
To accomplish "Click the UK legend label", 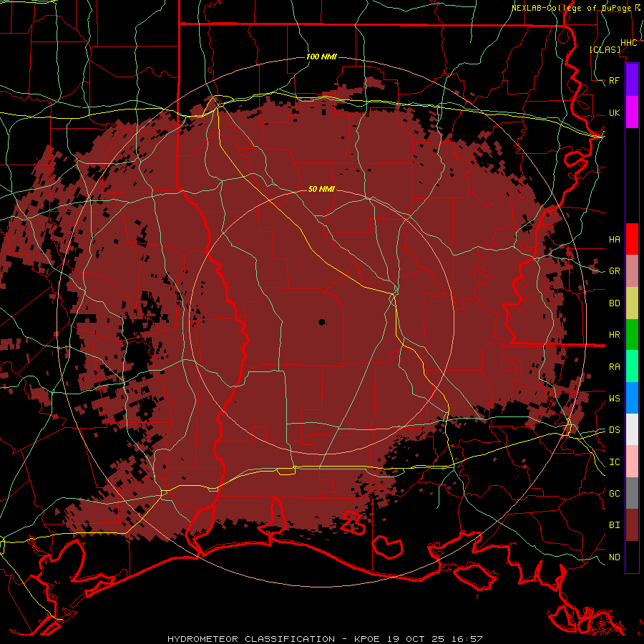I will [615, 112].
